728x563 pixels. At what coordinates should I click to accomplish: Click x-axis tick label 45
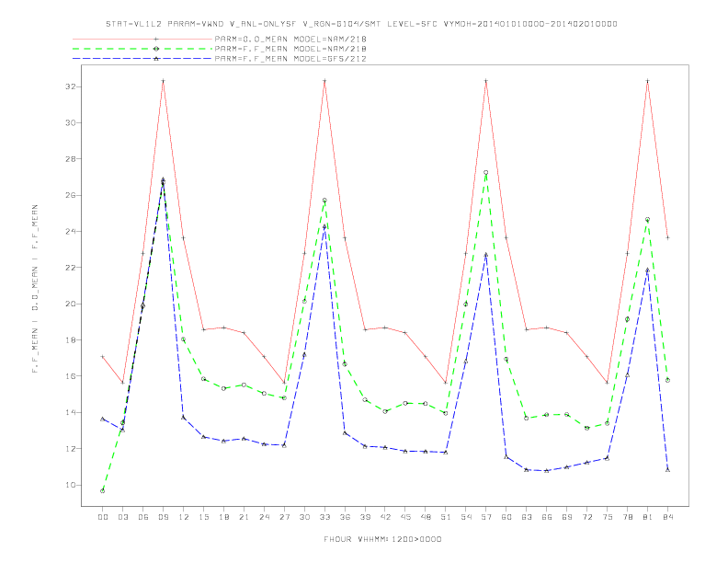coord(405,517)
